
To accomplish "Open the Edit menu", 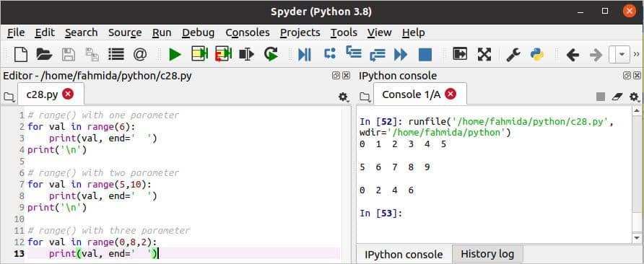I will (45, 32).
